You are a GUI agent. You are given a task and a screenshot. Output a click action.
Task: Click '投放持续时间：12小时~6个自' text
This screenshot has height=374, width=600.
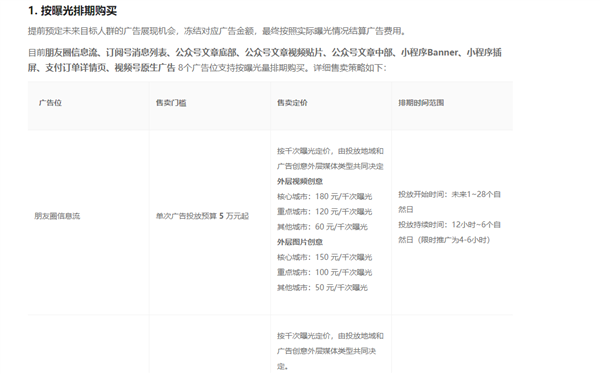pos(449,224)
